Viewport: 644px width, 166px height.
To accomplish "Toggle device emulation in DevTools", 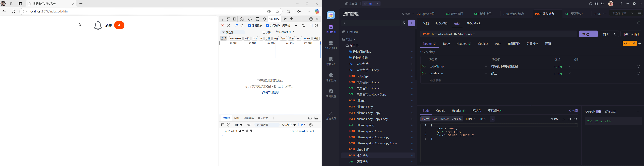I will click(228, 19).
